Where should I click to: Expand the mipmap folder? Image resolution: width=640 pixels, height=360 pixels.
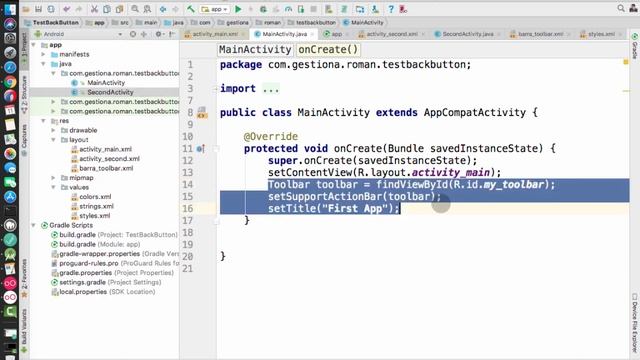tap(53, 178)
